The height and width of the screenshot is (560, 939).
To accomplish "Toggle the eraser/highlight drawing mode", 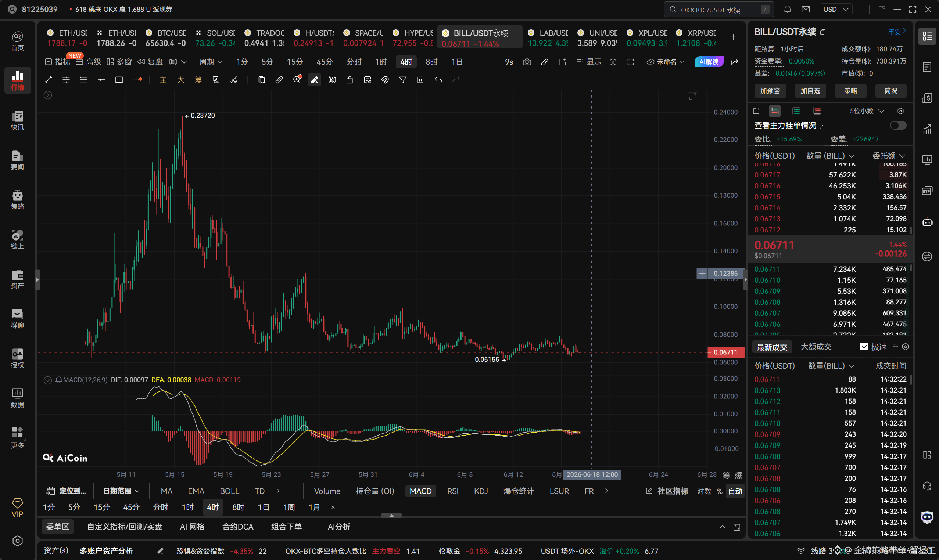I will 315,80.
